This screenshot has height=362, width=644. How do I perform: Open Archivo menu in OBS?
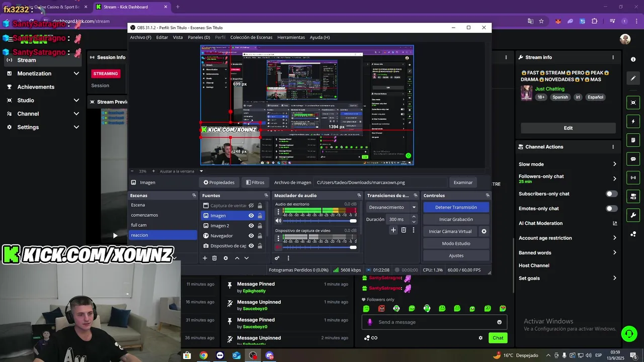(x=140, y=37)
